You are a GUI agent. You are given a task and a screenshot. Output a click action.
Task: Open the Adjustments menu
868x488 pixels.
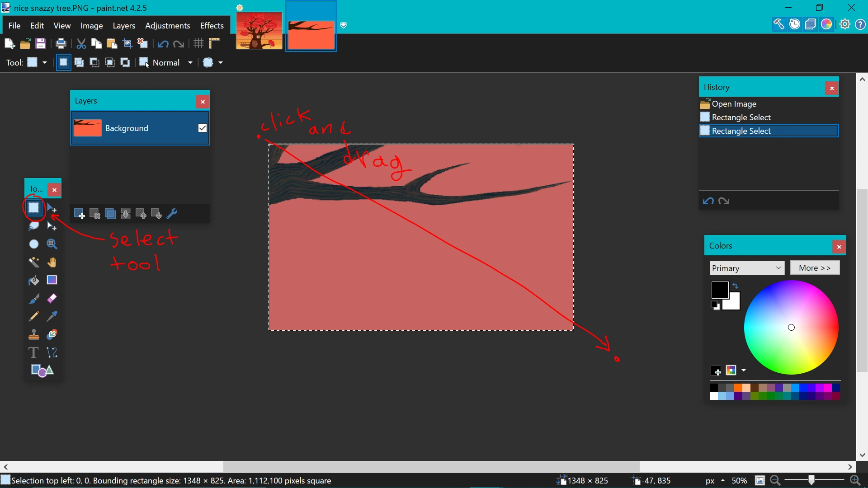pos(167,26)
